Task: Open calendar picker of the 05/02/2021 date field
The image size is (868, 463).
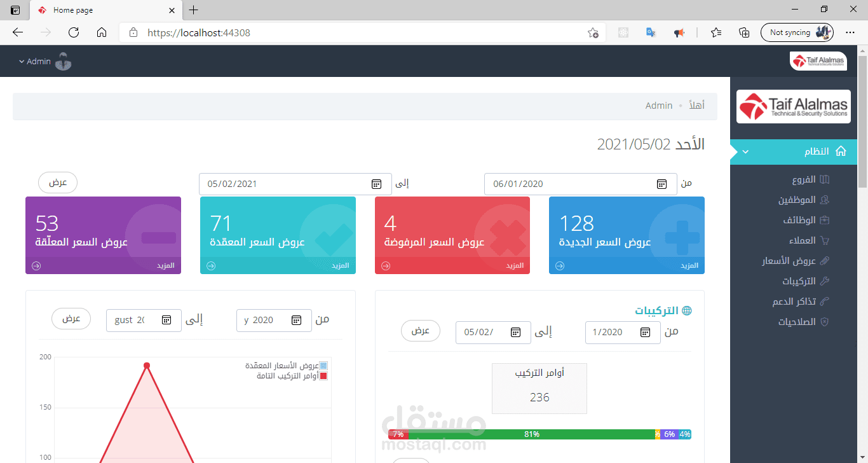Action: [376, 184]
